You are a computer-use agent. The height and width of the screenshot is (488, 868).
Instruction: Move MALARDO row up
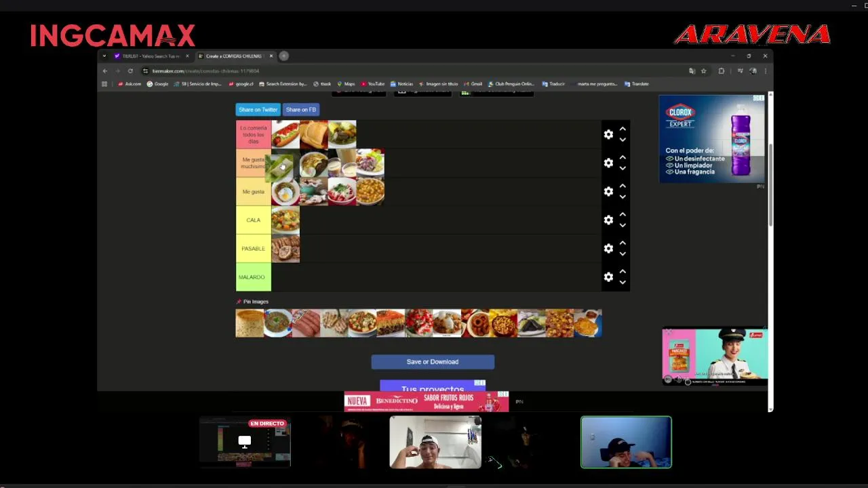623,271
